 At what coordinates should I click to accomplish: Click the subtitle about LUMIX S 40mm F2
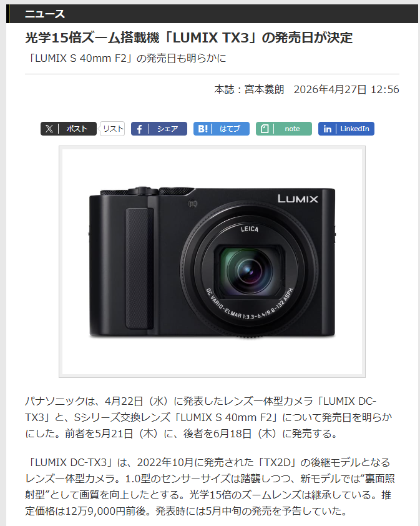click(x=125, y=58)
